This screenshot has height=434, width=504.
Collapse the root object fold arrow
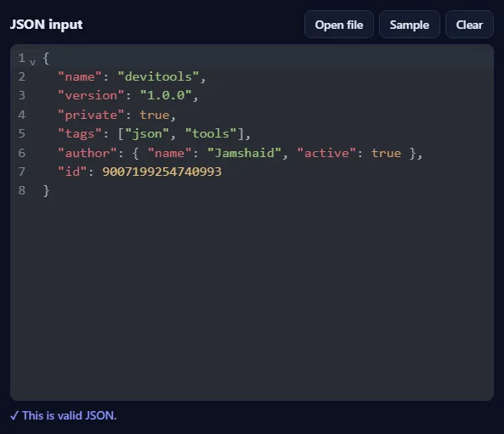[32, 62]
